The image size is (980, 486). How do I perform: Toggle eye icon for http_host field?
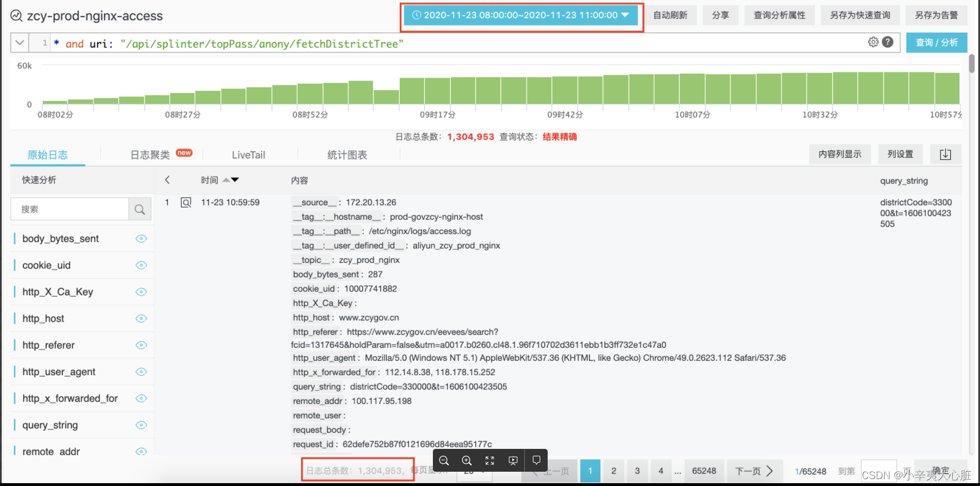141,319
